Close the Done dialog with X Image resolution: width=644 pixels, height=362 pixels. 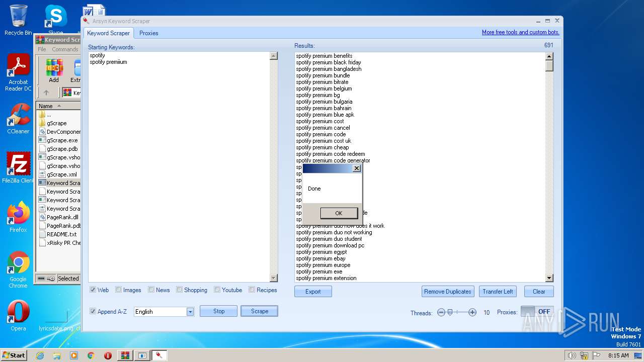pos(357,168)
